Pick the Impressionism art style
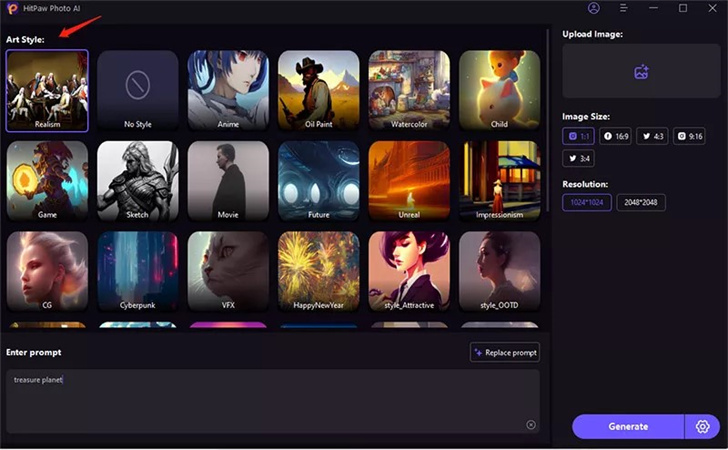Screen dimensions: 728x450 pyautogui.click(x=500, y=181)
